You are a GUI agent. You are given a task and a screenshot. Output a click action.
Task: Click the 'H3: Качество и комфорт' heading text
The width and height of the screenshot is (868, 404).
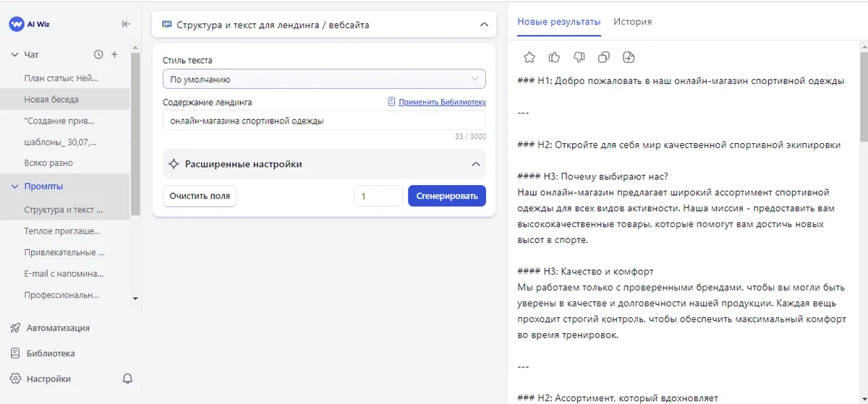586,272
